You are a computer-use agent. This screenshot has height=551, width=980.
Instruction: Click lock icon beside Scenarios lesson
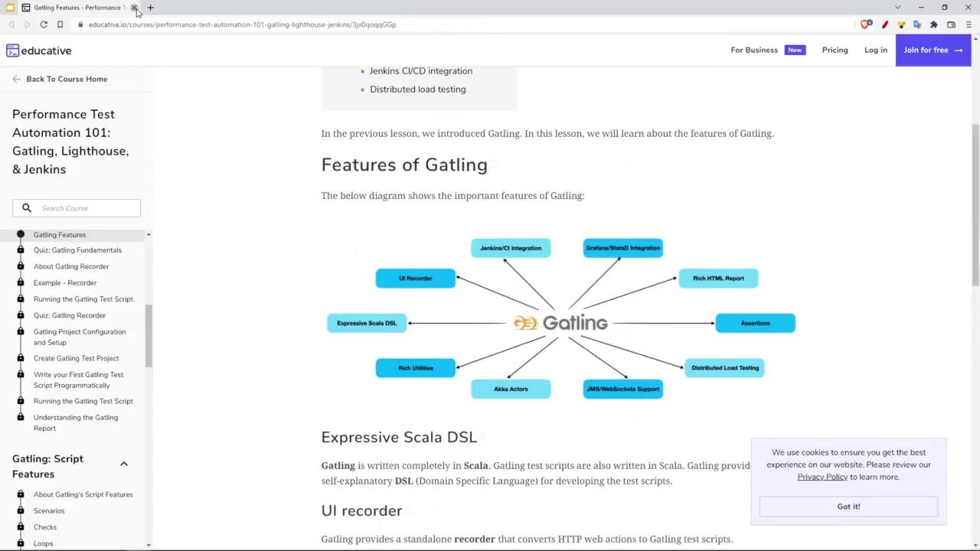pyautogui.click(x=21, y=510)
